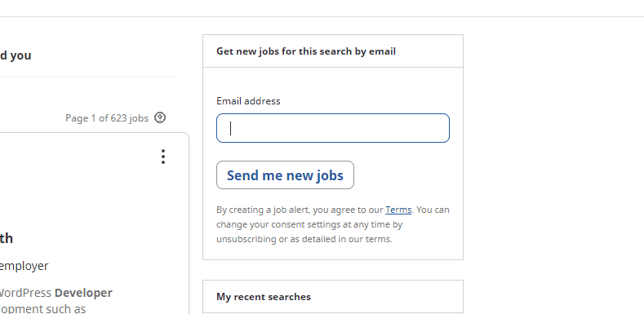644x314 pixels.
Task: Click the bold 'Developer' word in job snippet
Action: (83, 293)
